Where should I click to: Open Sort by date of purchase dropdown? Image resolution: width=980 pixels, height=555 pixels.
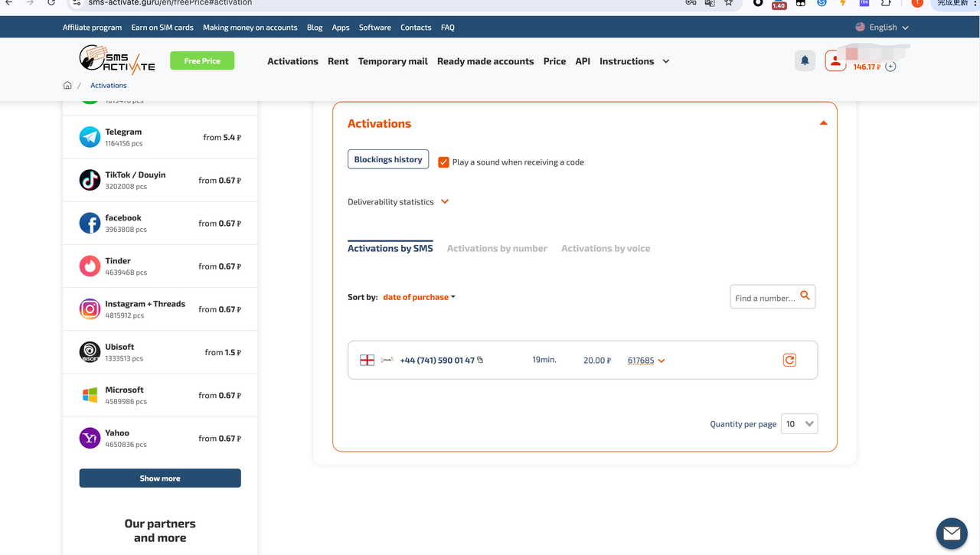(419, 297)
